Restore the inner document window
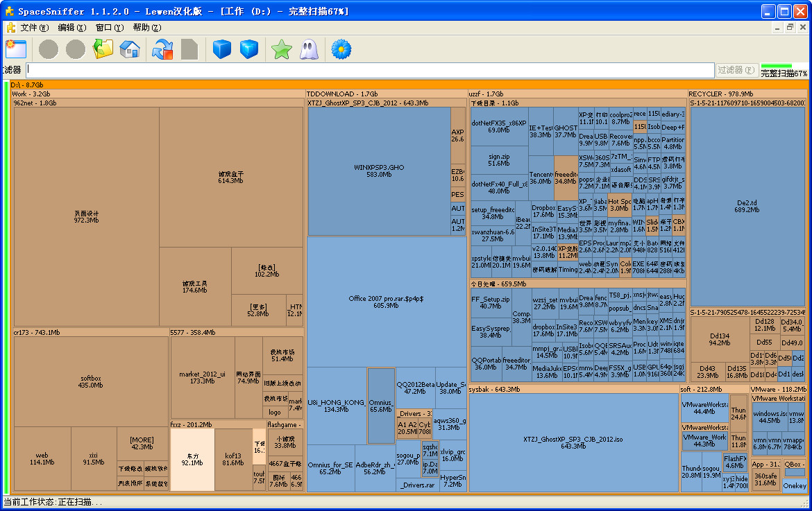Image resolution: width=812 pixels, height=511 pixels. coord(790,27)
